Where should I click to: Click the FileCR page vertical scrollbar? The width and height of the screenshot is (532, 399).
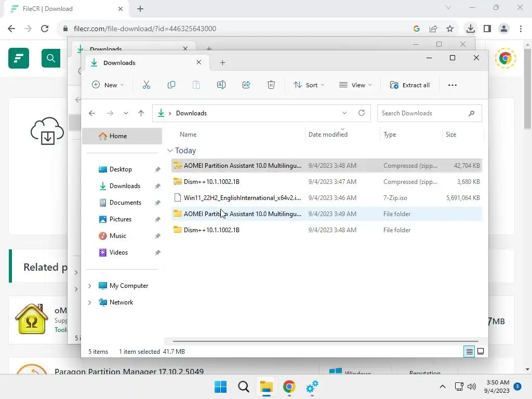tap(527, 88)
